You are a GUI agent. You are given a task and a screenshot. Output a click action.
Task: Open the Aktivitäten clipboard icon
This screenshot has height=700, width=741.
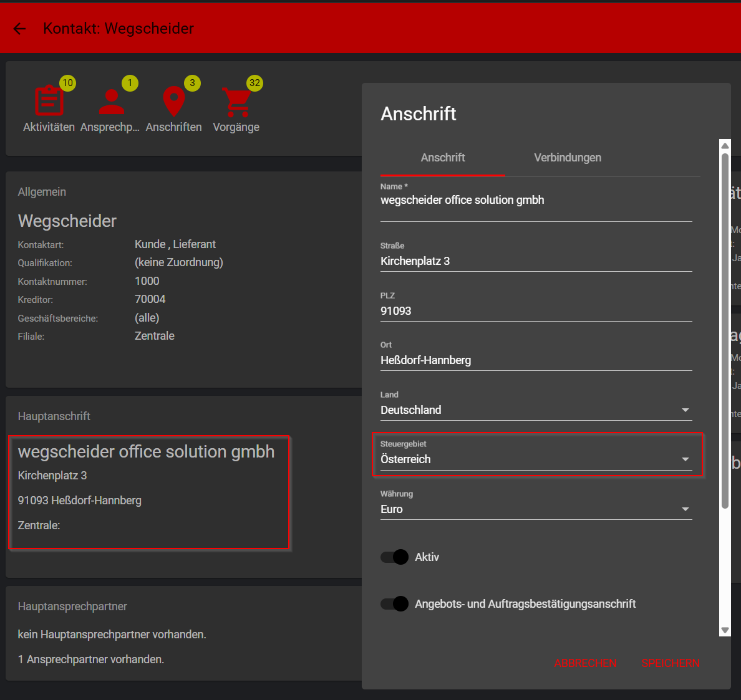[49, 100]
